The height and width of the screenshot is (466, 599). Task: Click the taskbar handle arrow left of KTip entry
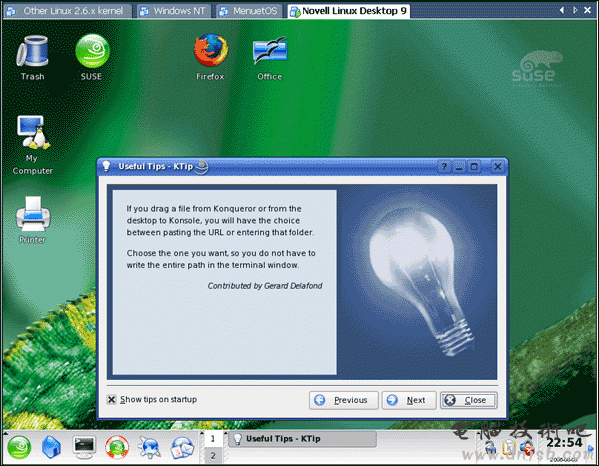click(225, 433)
